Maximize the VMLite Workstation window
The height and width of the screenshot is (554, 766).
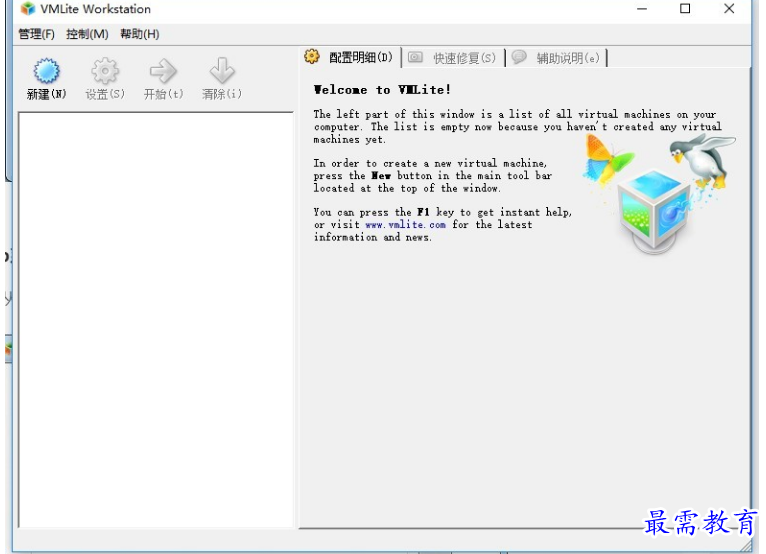pos(685,9)
